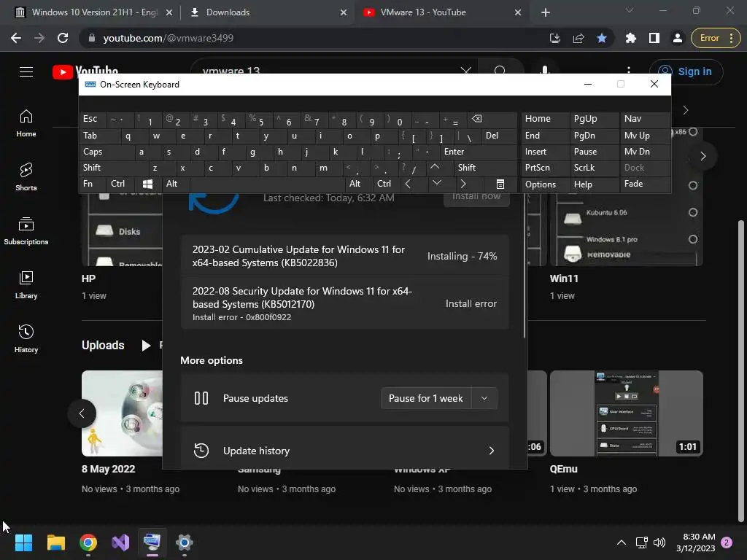The width and height of the screenshot is (747, 560).
Task: Open Options on the On-Screen Keyboard
Action: 545,184
